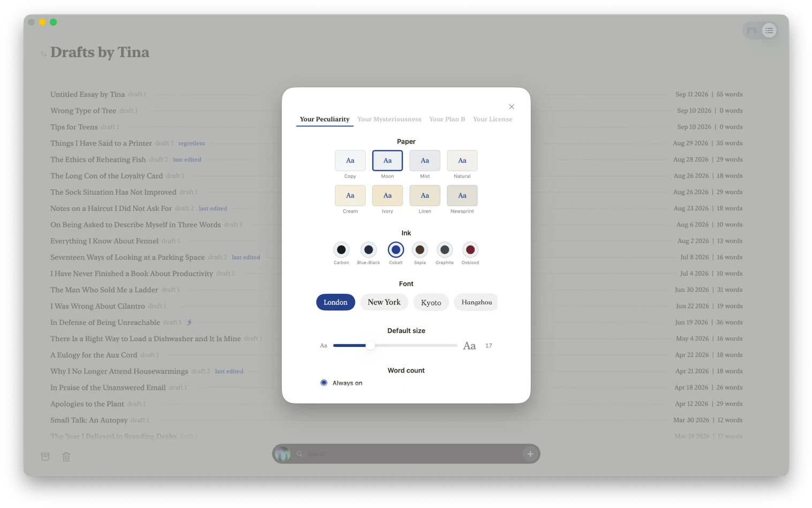Viewport: 812px width, 508px height.
Task: Click the magnifier icon in the search bar
Action: tap(300, 454)
